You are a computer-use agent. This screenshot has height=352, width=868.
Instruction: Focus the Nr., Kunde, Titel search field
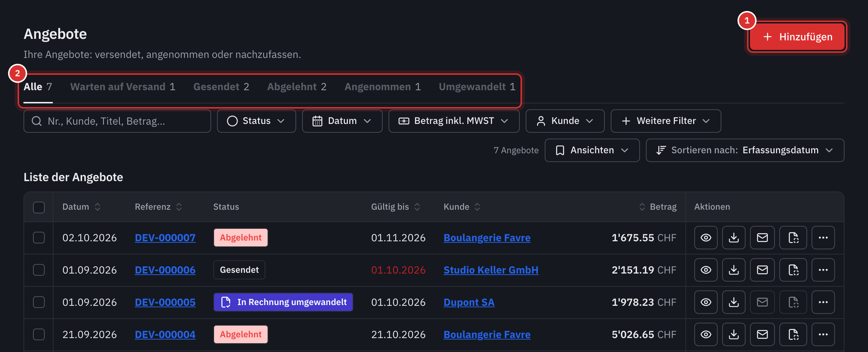click(x=117, y=121)
